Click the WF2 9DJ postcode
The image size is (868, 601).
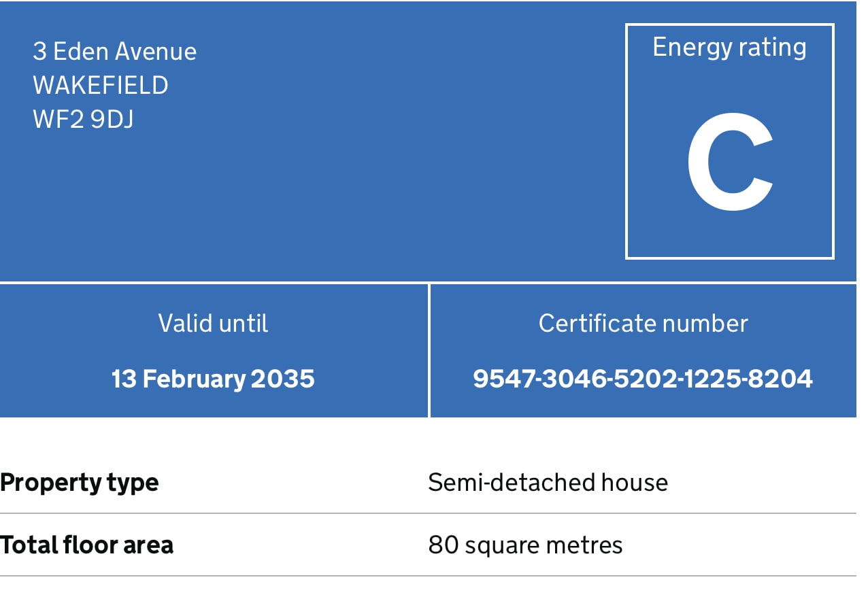coord(83,120)
